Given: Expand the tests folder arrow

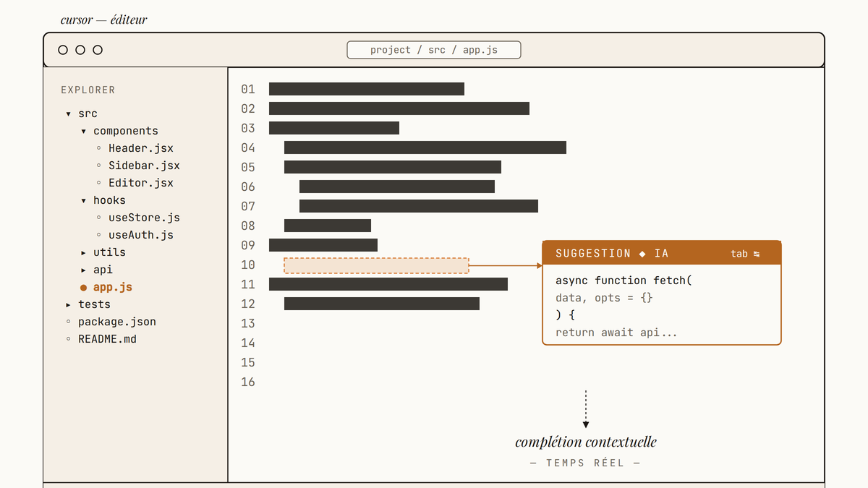Looking at the screenshot, I should tap(69, 305).
